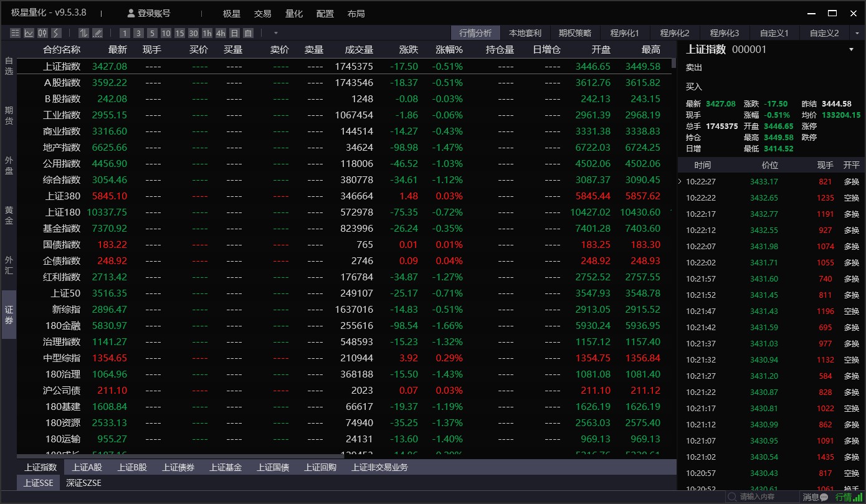The height and width of the screenshot is (504, 866).
Task: Click the search box 请输入内容
Action: (763, 497)
